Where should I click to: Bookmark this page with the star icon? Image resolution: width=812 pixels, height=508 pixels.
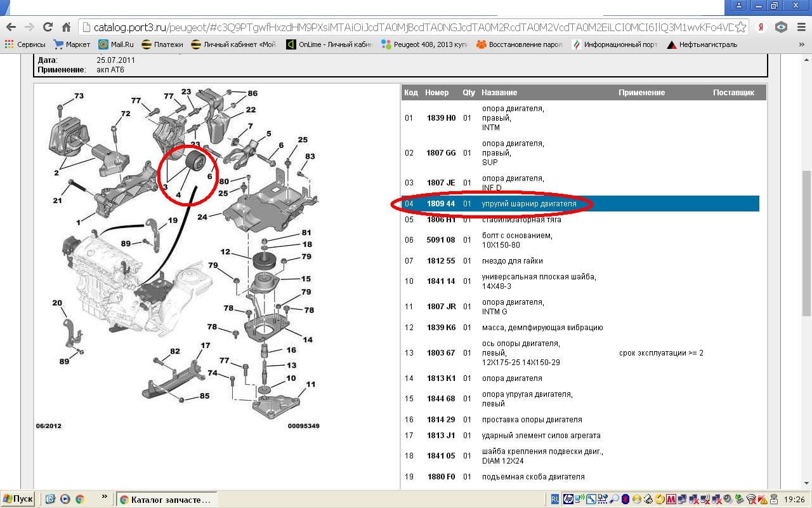[x=740, y=27]
